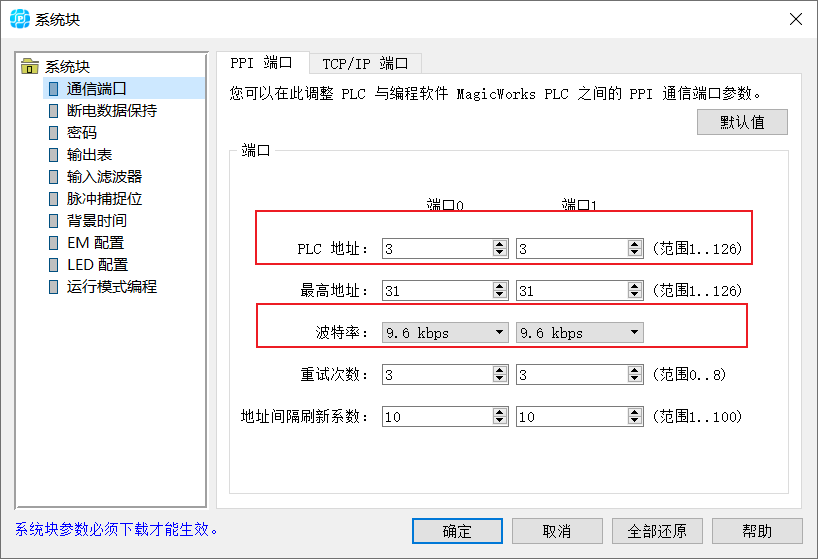Open 断电数据保持 settings
This screenshot has height=559, width=818.
click(x=112, y=111)
